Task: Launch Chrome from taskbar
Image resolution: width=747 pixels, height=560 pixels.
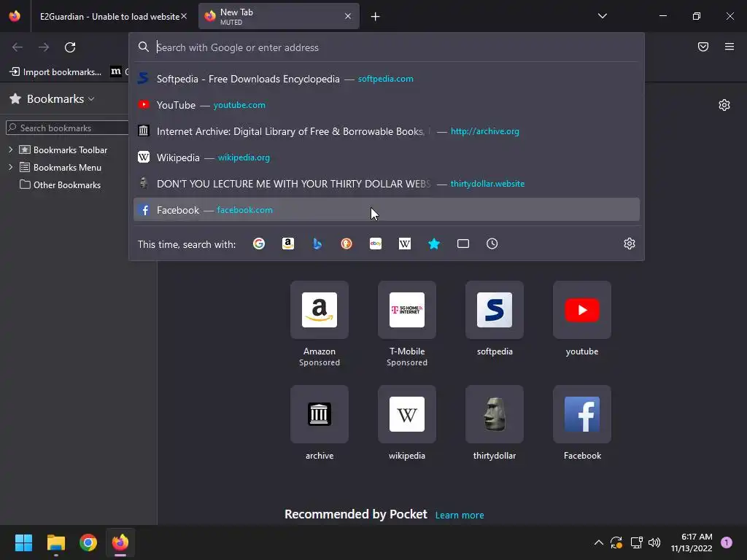Action: coord(88,542)
